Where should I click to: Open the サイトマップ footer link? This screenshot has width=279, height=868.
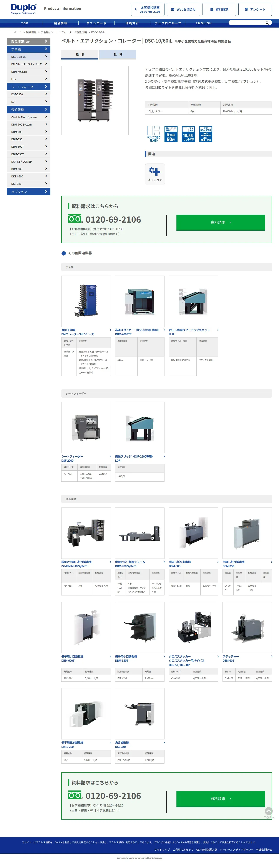[x=162, y=850]
